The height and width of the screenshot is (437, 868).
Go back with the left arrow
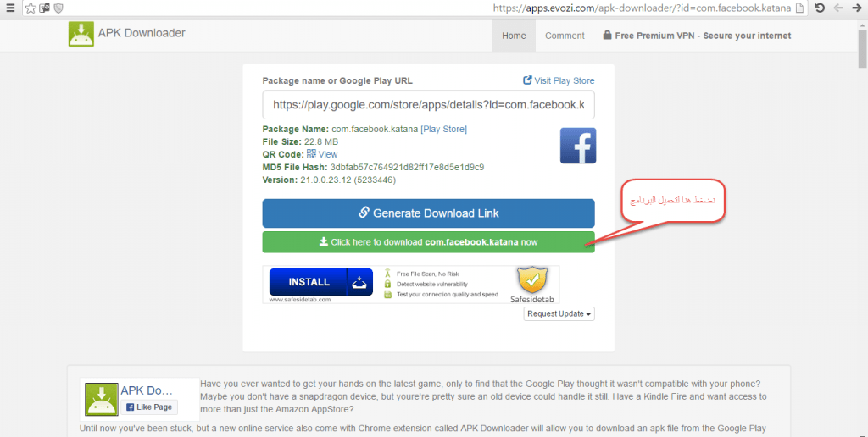(x=838, y=8)
